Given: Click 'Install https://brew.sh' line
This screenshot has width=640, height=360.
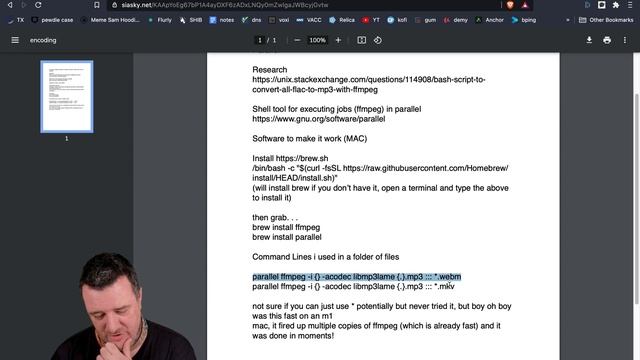Looking at the screenshot, I should [290, 158].
